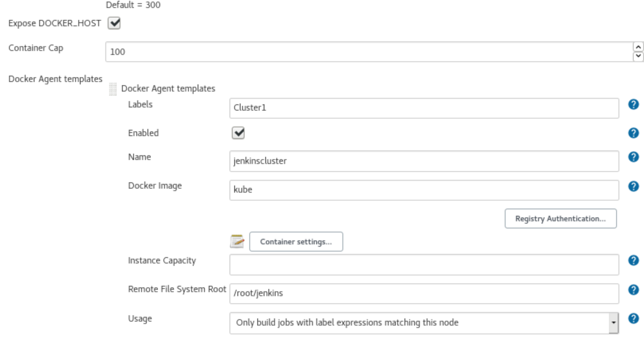Decrease Container Cap with down arrow
The width and height of the screenshot is (644, 346).
click(x=638, y=55)
